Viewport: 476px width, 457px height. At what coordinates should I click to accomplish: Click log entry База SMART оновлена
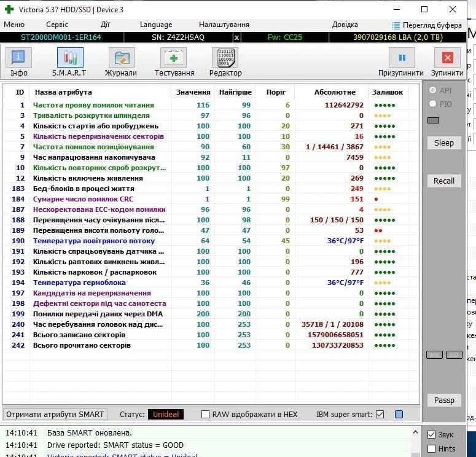tap(90, 432)
